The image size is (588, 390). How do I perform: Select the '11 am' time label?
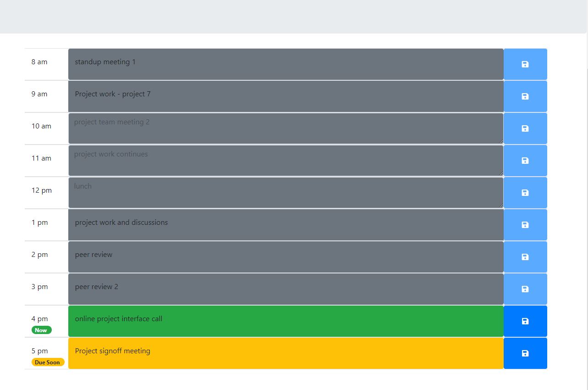coord(41,158)
